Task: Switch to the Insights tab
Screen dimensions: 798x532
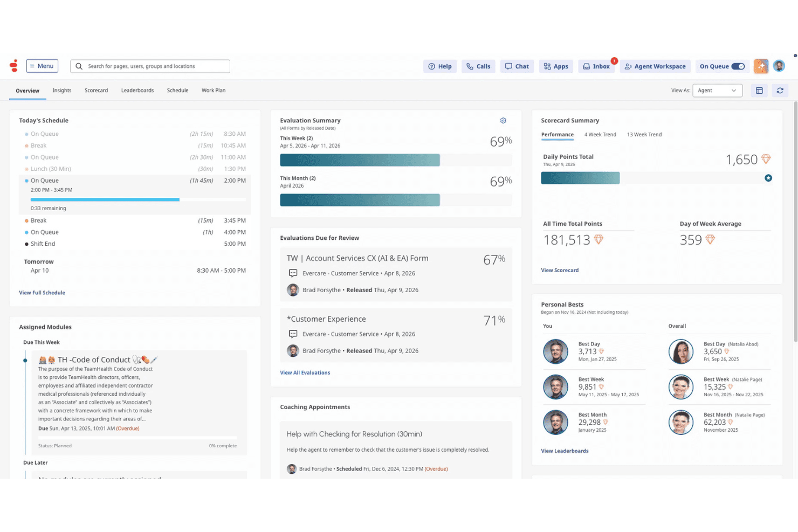Action: point(62,91)
